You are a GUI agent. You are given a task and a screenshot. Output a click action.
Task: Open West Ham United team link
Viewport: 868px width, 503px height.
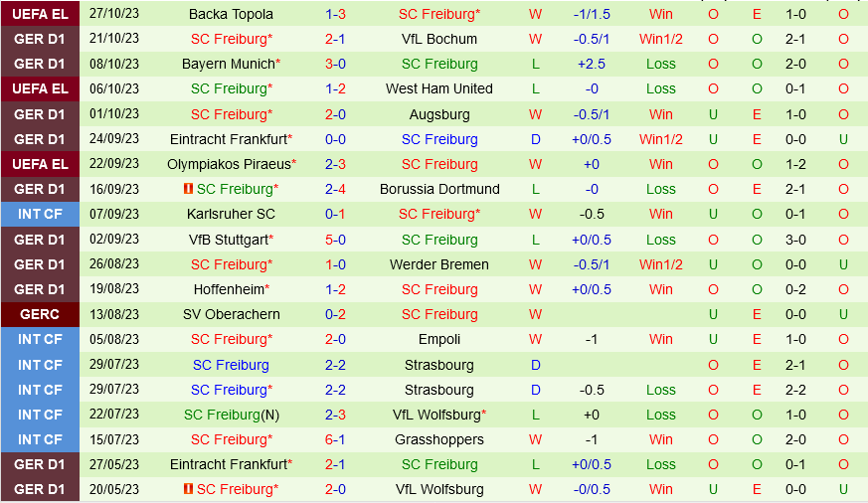point(439,88)
